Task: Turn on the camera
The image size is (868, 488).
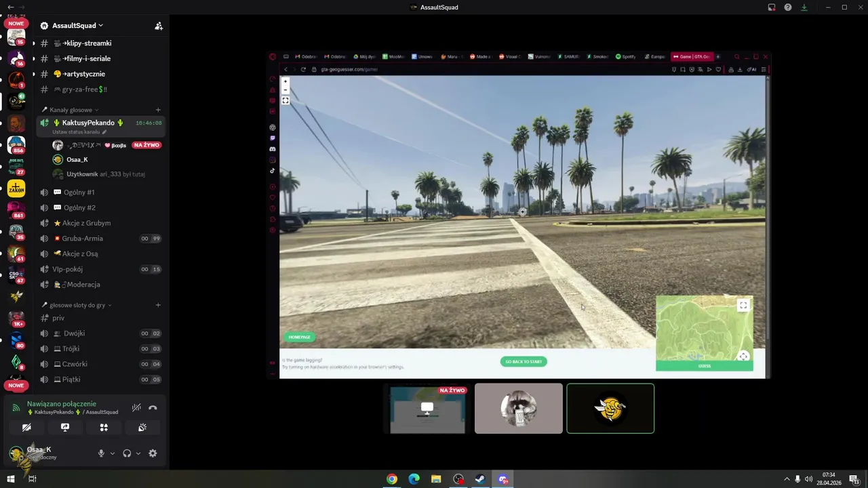Action: (26, 428)
